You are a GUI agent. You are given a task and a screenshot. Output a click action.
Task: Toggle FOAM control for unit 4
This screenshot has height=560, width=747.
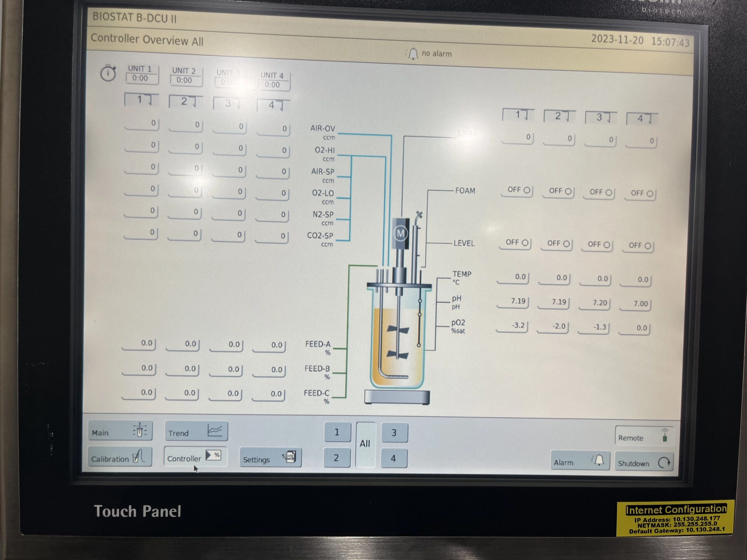pyautogui.click(x=641, y=193)
